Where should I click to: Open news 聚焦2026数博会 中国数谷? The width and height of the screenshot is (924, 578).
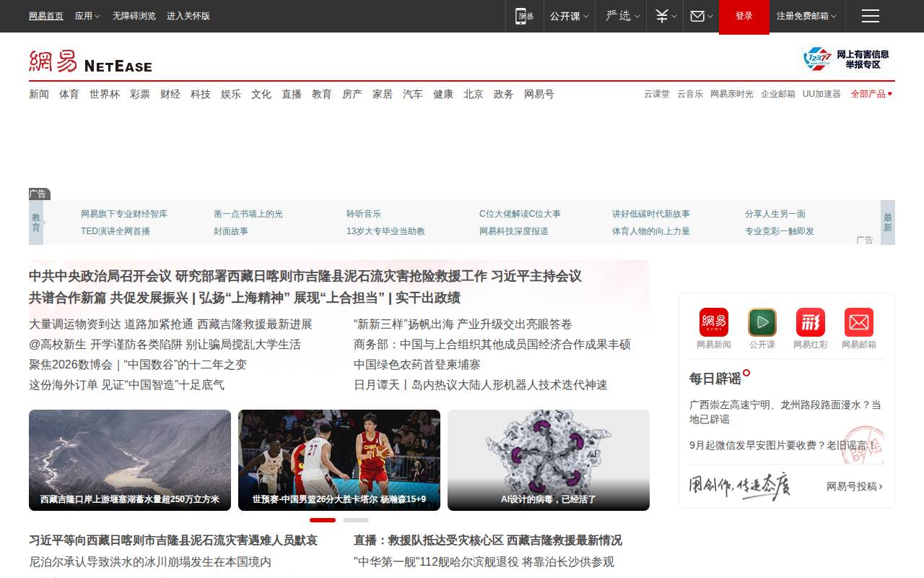(138, 365)
